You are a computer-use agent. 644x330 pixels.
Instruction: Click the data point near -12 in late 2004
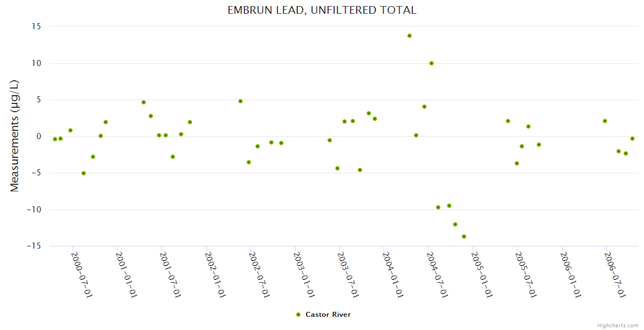455,224
